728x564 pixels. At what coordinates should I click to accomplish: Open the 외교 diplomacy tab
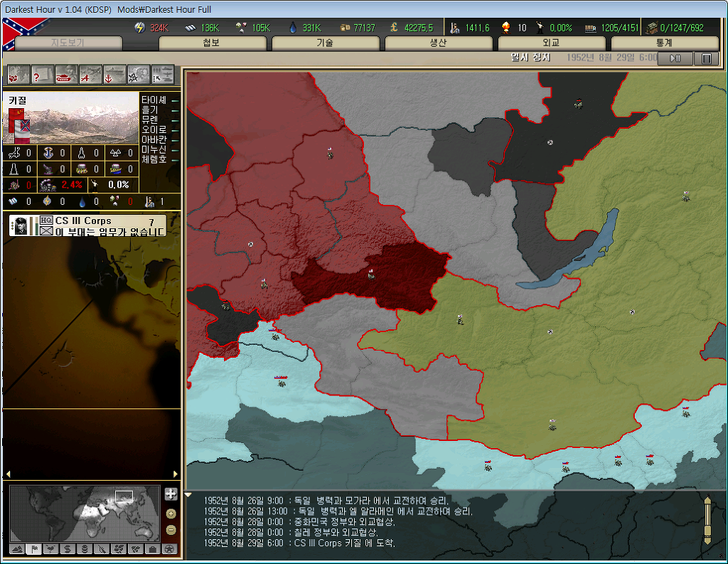[552, 43]
